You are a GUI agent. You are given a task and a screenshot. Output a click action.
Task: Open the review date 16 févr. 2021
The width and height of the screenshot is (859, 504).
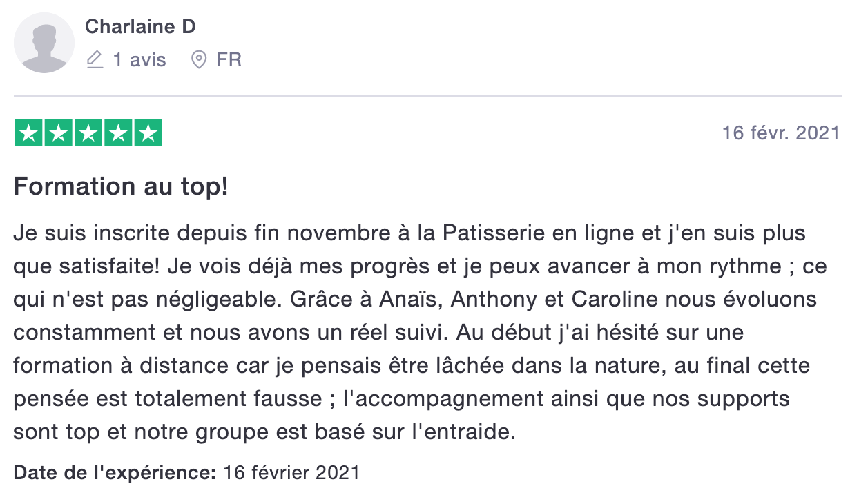pyautogui.click(x=781, y=133)
